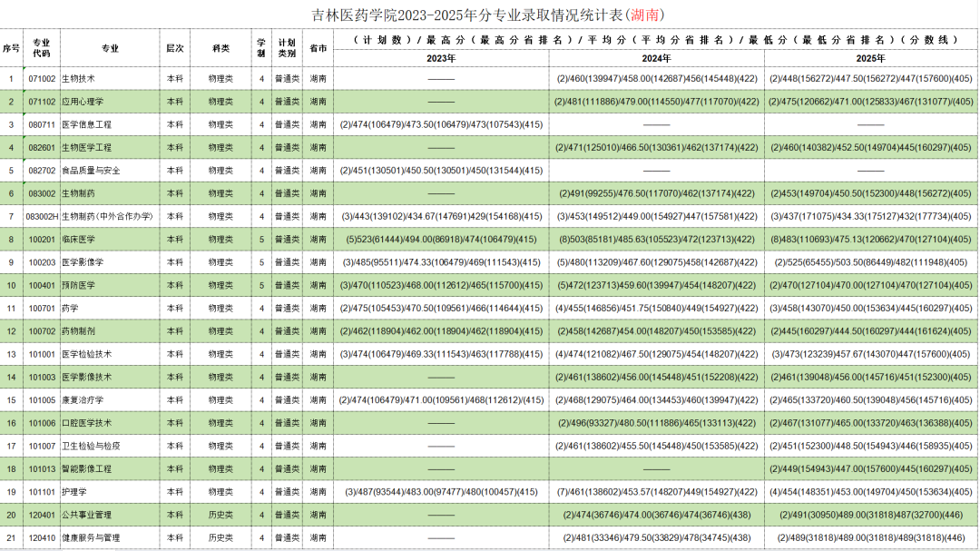Image resolution: width=980 pixels, height=551 pixels.
Task: Select the 2023年 year header
Action: coord(441,58)
